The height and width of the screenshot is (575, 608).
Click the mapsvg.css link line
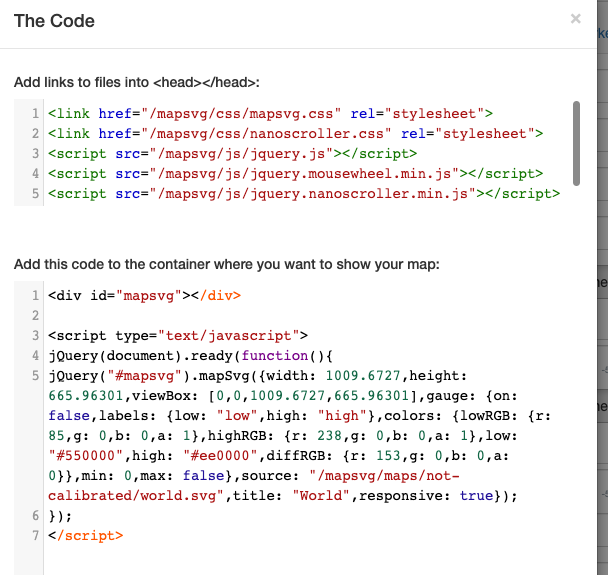270,114
